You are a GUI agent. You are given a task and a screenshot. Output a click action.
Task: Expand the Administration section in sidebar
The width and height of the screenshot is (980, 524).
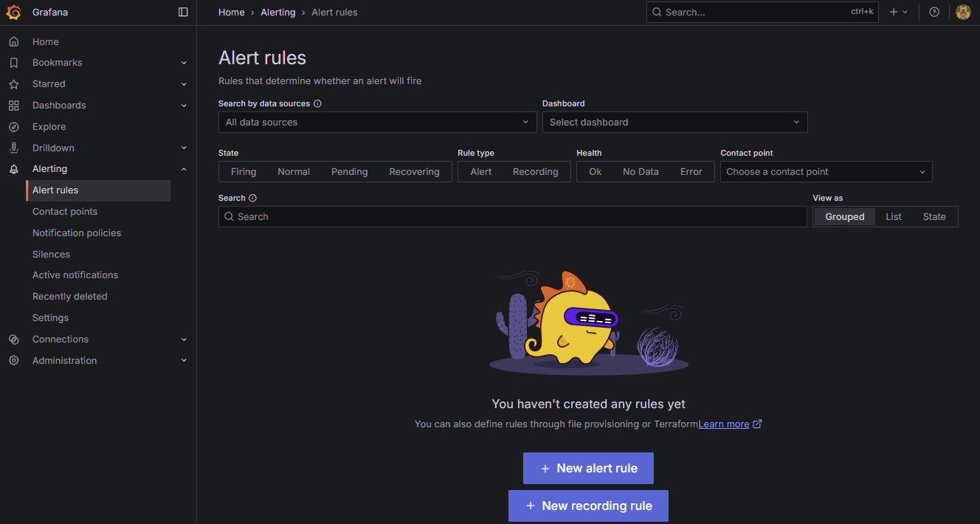tap(184, 361)
